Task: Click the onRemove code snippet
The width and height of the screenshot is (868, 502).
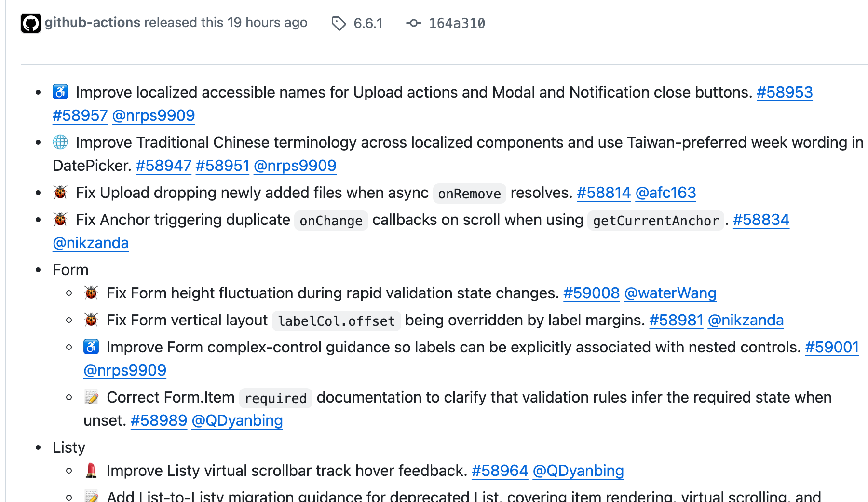Action: (x=469, y=194)
